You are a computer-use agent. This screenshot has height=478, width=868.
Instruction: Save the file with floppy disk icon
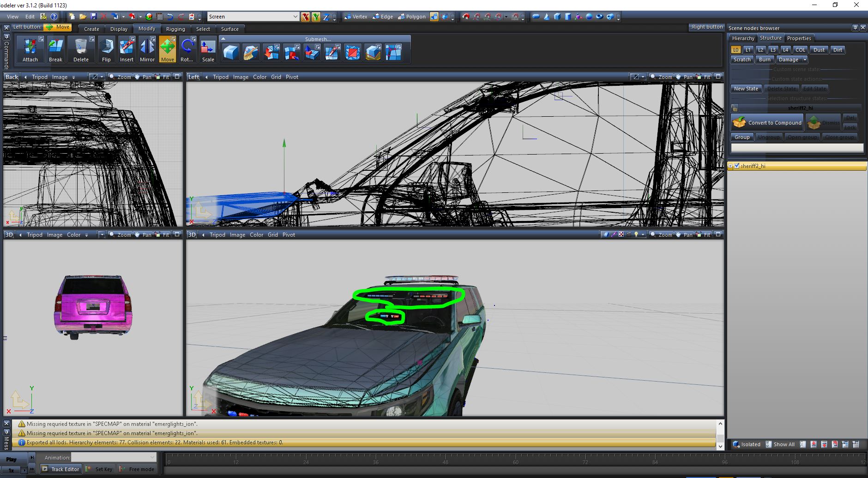tap(93, 17)
